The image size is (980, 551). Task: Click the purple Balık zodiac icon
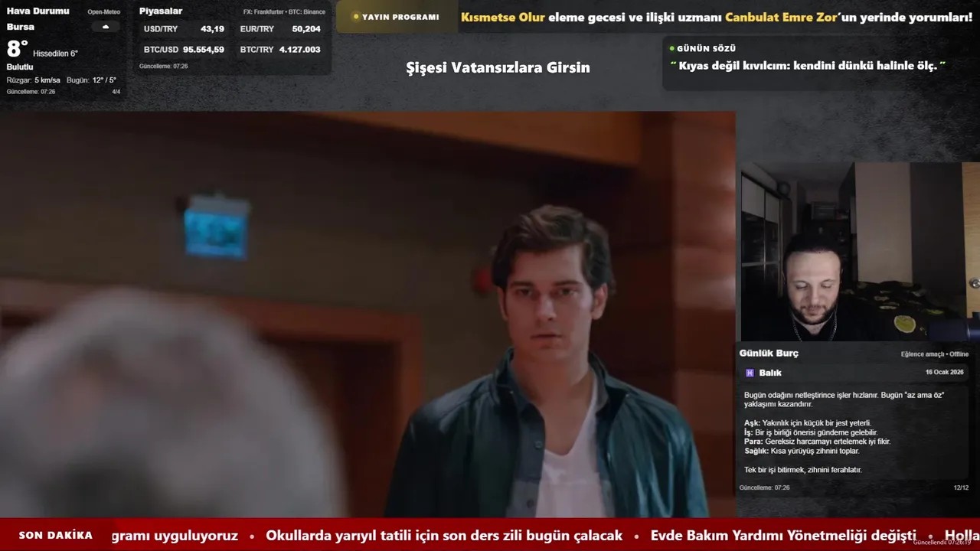click(x=750, y=373)
